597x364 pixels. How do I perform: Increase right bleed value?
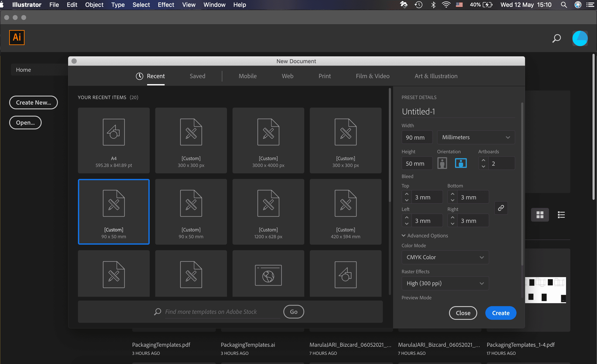click(452, 218)
